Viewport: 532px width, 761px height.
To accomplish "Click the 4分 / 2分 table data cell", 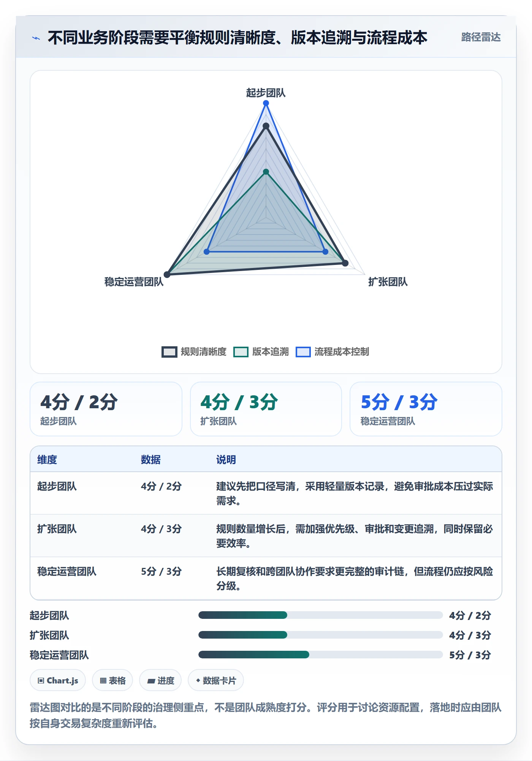I will click(161, 486).
